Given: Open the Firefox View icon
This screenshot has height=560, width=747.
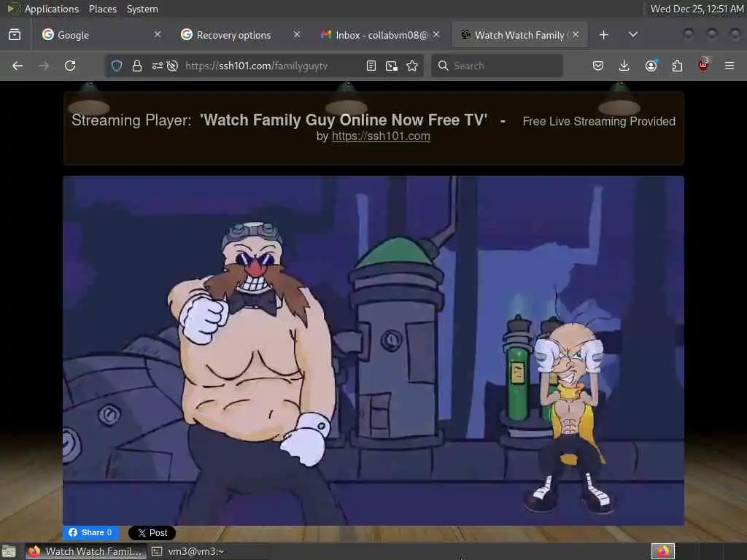Looking at the screenshot, I should 15,35.
